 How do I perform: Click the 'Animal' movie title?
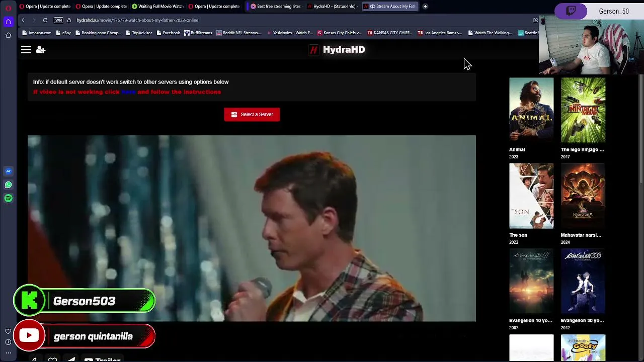pos(517,149)
